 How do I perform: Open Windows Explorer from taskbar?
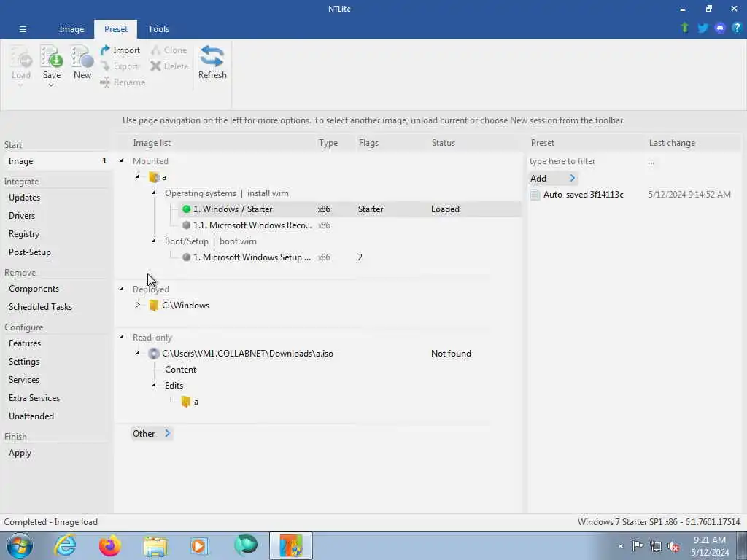155,545
